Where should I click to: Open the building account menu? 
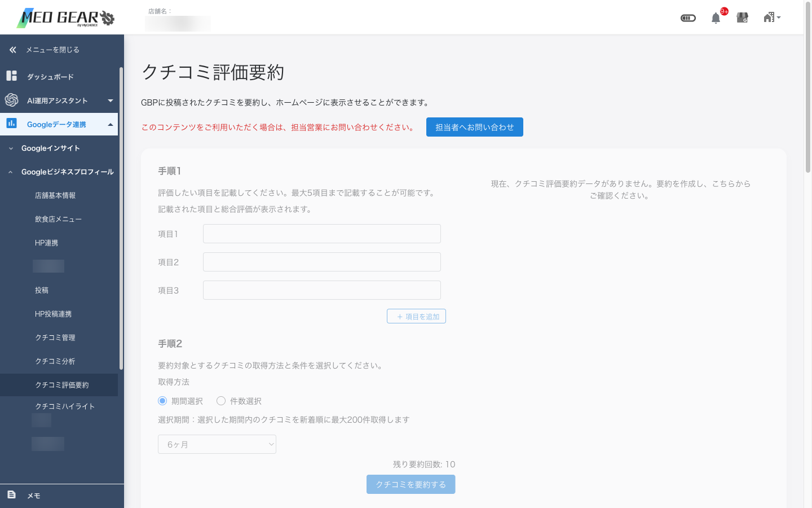[x=772, y=17]
